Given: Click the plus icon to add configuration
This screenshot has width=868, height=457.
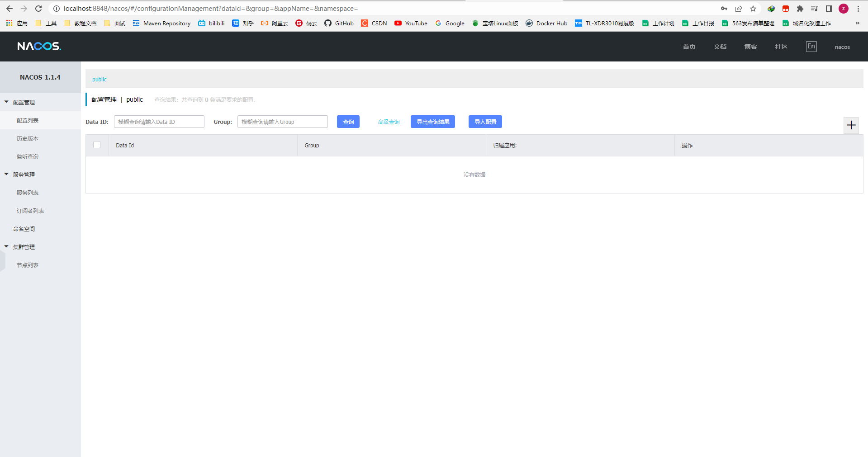Looking at the screenshot, I should pyautogui.click(x=851, y=125).
